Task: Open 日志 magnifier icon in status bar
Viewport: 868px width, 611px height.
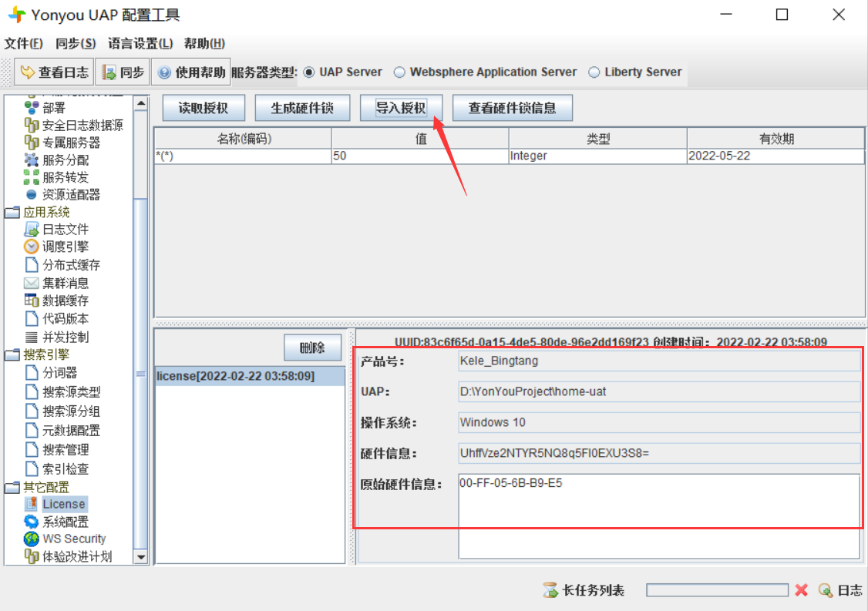Action: point(826,590)
